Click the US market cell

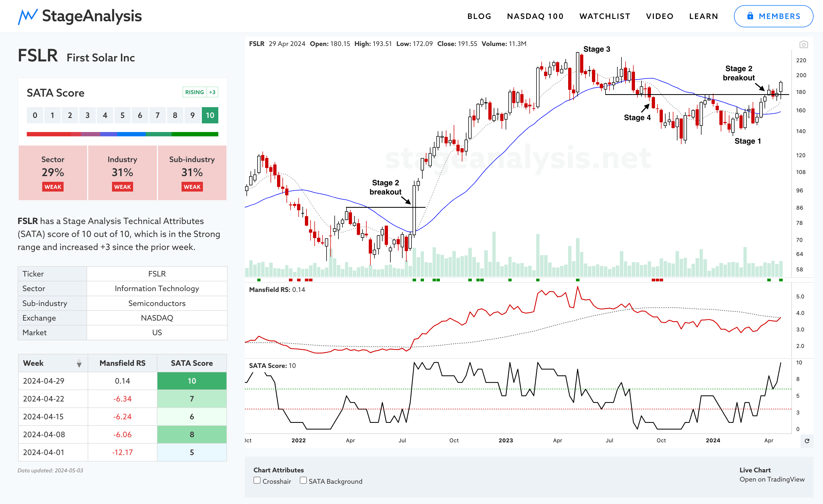(x=157, y=333)
